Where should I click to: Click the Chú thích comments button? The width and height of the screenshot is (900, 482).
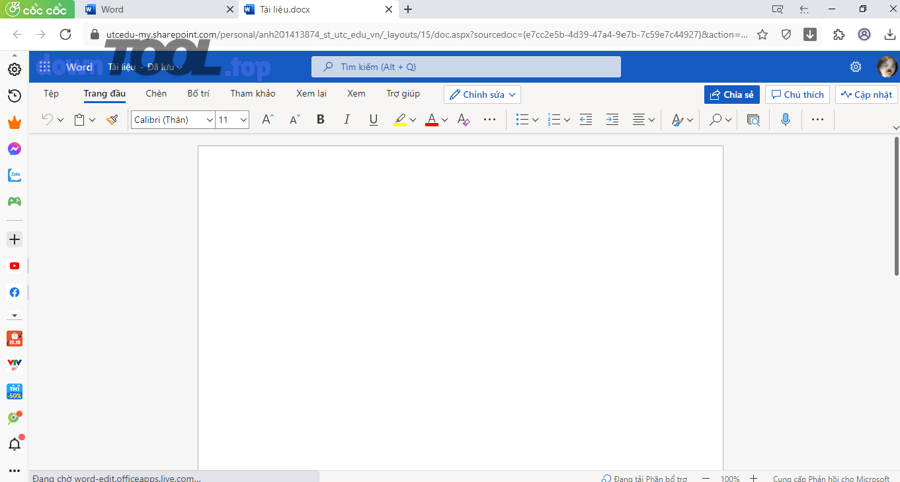click(797, 95)
